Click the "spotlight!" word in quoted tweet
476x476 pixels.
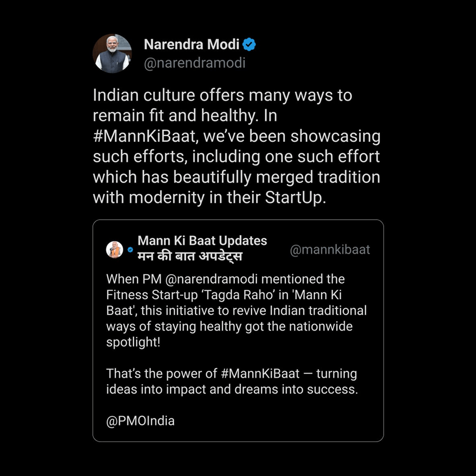[x=133, y=342]
